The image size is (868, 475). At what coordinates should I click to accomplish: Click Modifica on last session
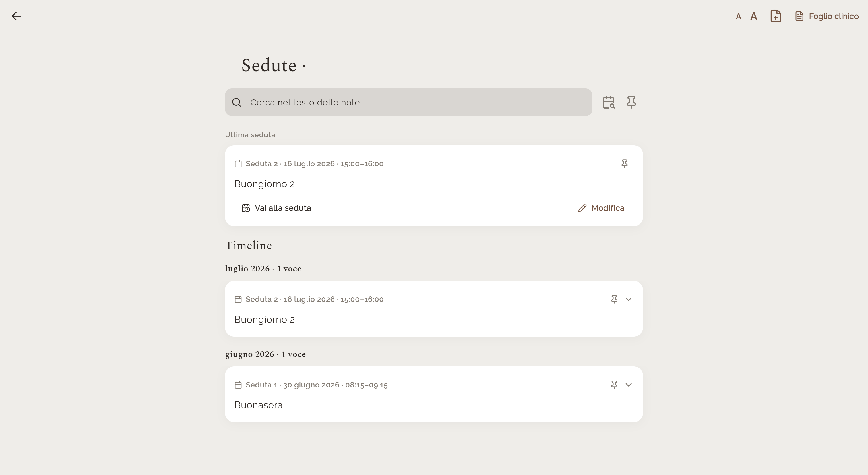[601, 208]
